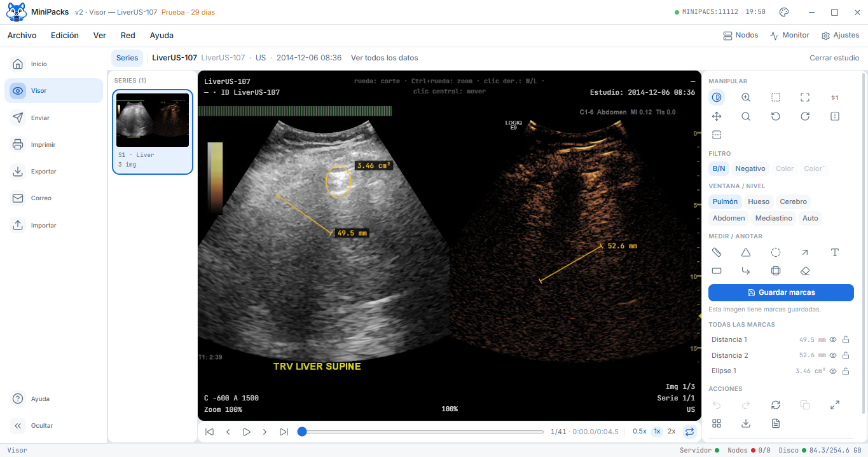Click Guardar marcas button

coord(781,292)
